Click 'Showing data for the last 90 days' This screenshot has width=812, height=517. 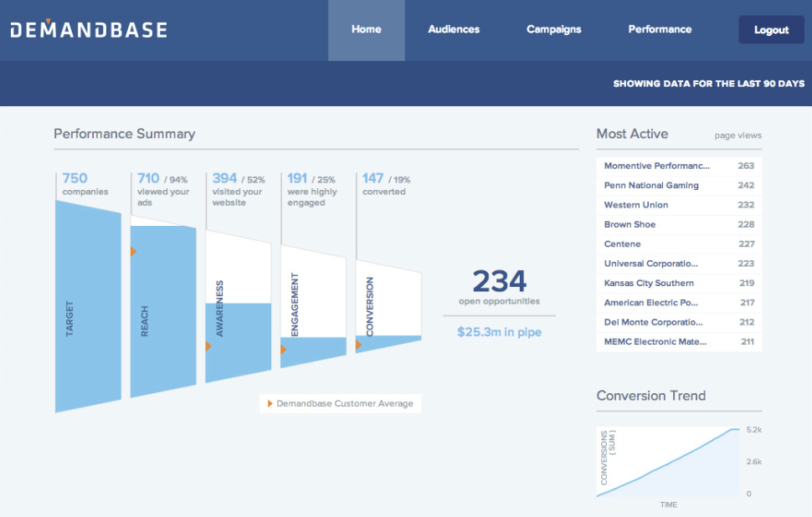(x=709, y=84)
